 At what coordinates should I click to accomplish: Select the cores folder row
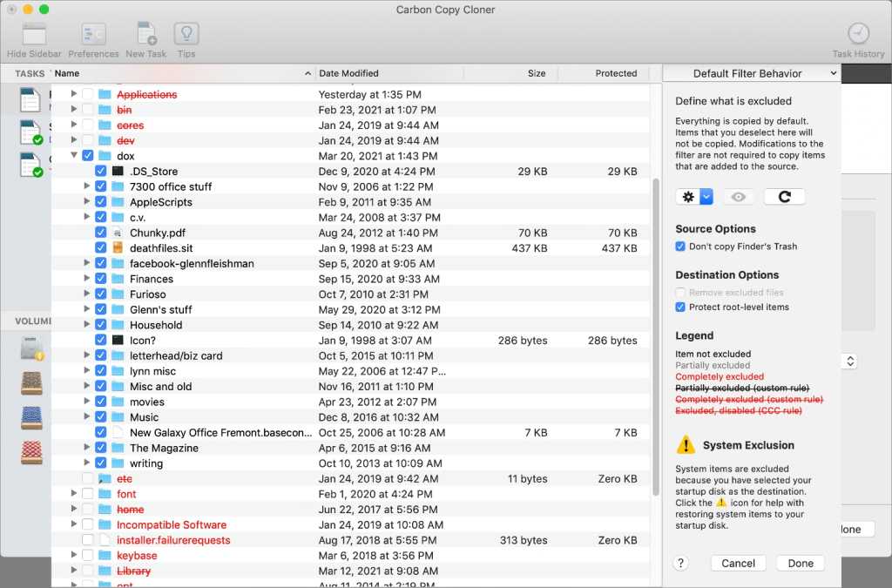pyautogui.click(x=350, y=125)
